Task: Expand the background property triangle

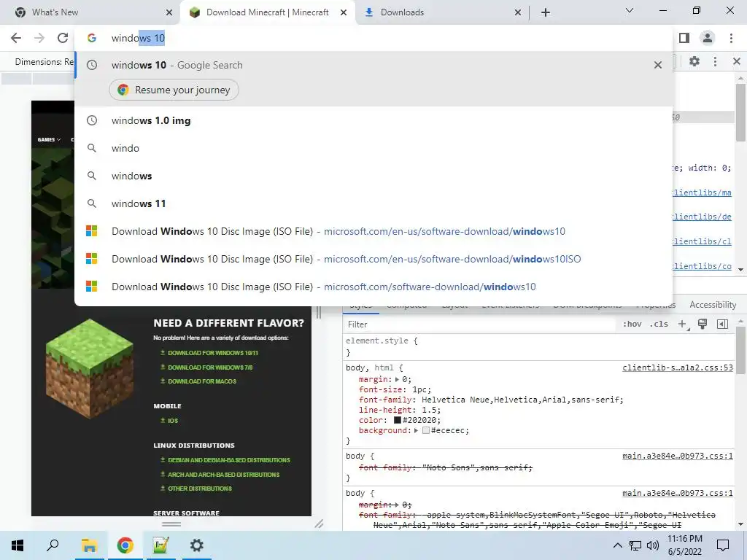Action: tap(416, 430)
